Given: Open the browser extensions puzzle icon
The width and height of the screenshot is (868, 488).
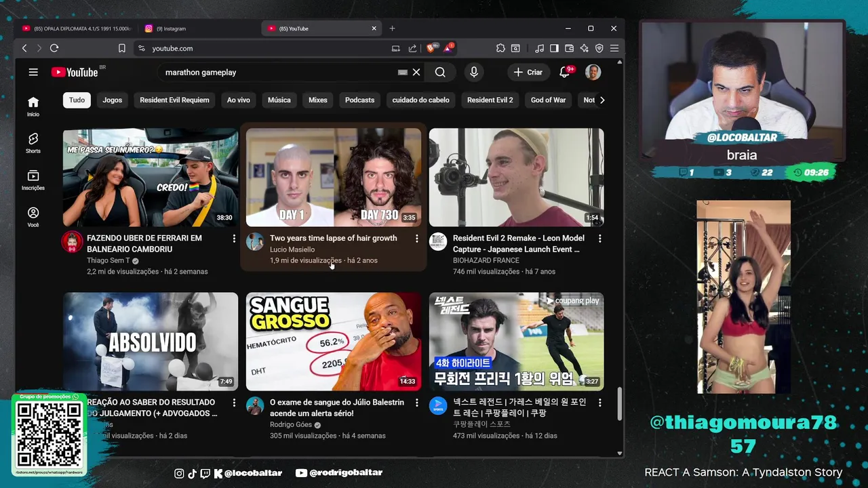Looking at the screenshot, I should tap(500, 48).
